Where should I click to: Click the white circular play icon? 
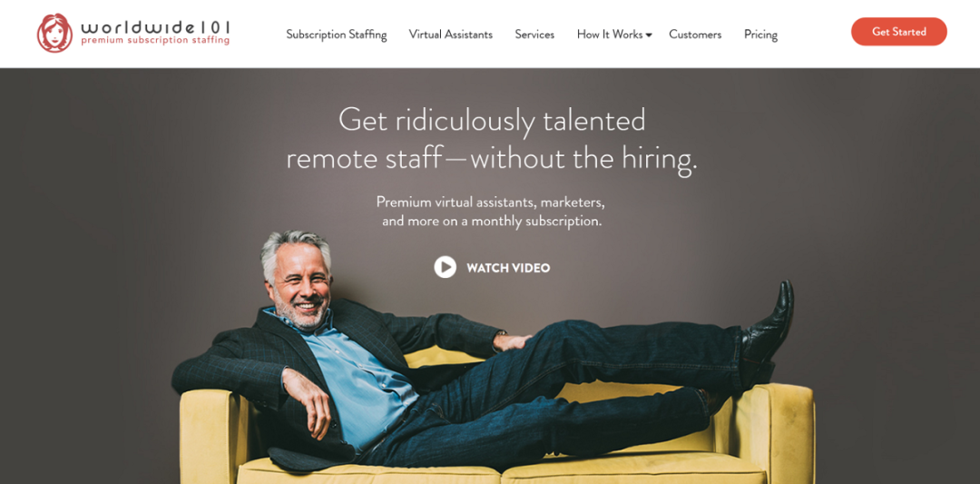(x=445, y=268)
